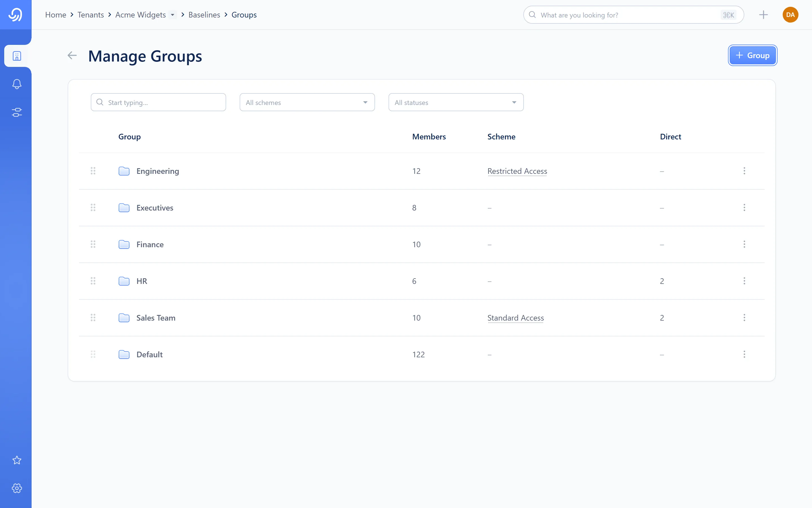Image resolution: width=812 pixels, height=508 pixels.
Task: Focus the Start typing group filter field
Action: [x=158, y=102]
